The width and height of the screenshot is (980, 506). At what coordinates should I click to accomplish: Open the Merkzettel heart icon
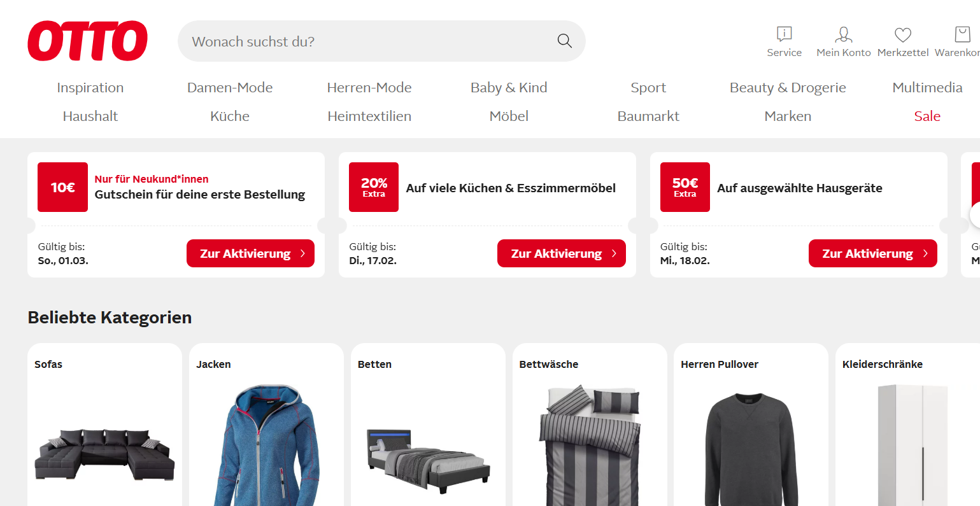click(902, 34)
